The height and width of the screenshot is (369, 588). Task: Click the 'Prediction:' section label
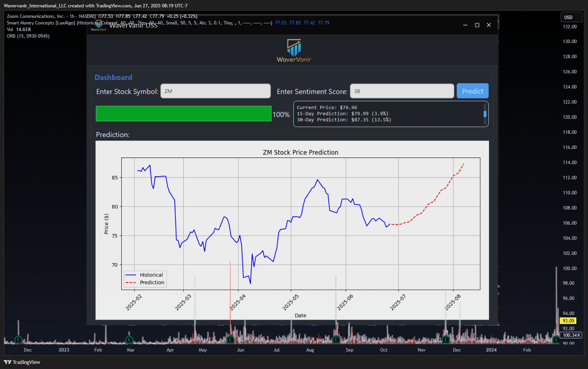coord(113,135)
